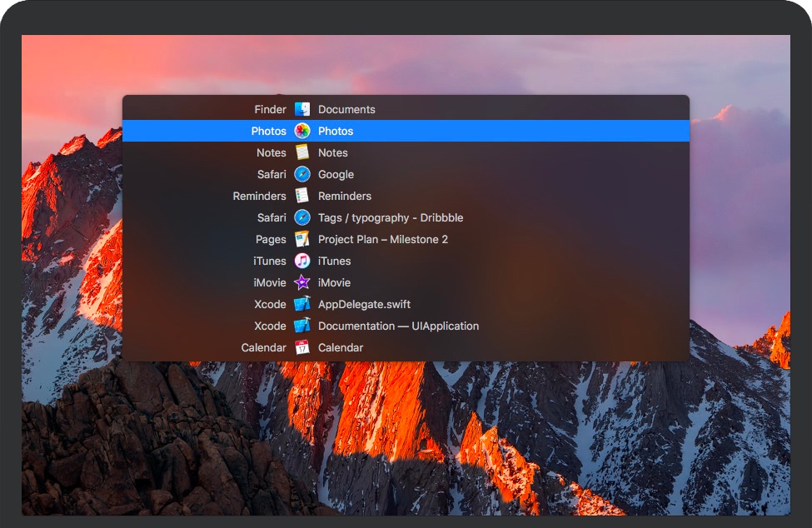Open the Tags / typography - Dribbble window
This screenshot has height=528, width=812.
pos(390,217)
